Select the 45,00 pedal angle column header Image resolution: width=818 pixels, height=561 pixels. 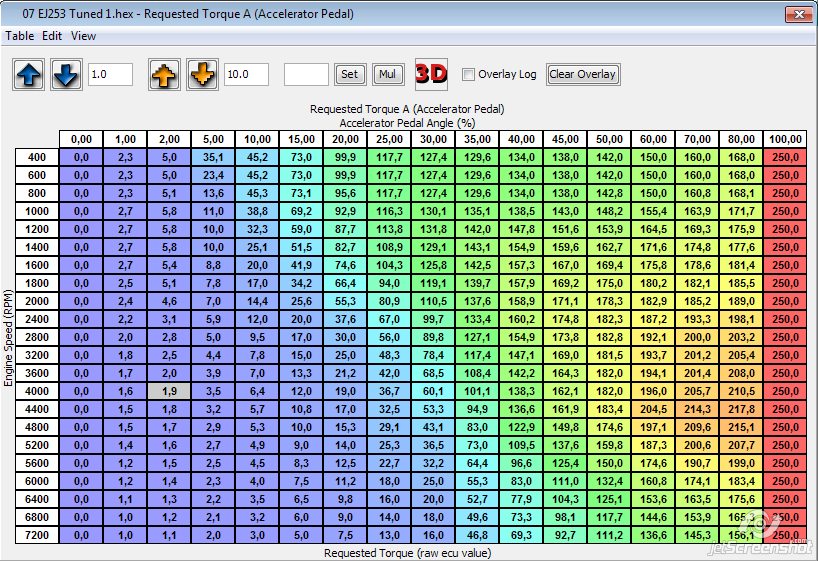coord(565,139)
